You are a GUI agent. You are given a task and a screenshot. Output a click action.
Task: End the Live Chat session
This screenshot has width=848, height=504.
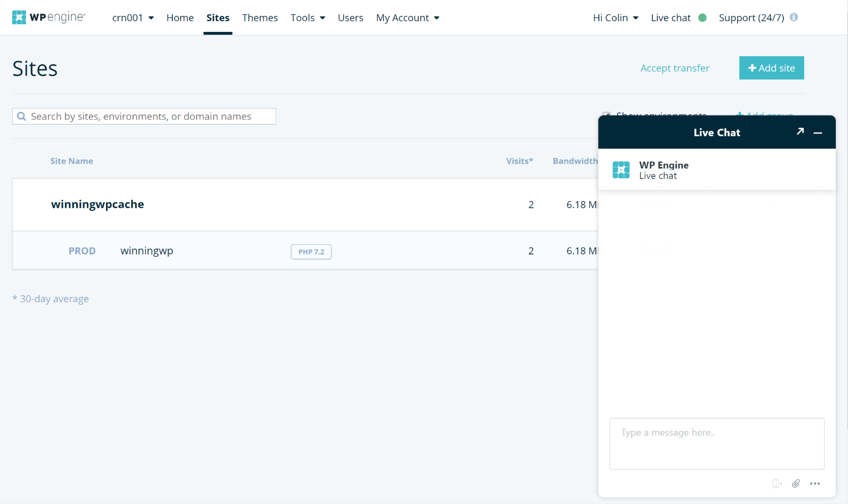pyautogui.click(x=777, y=483)
